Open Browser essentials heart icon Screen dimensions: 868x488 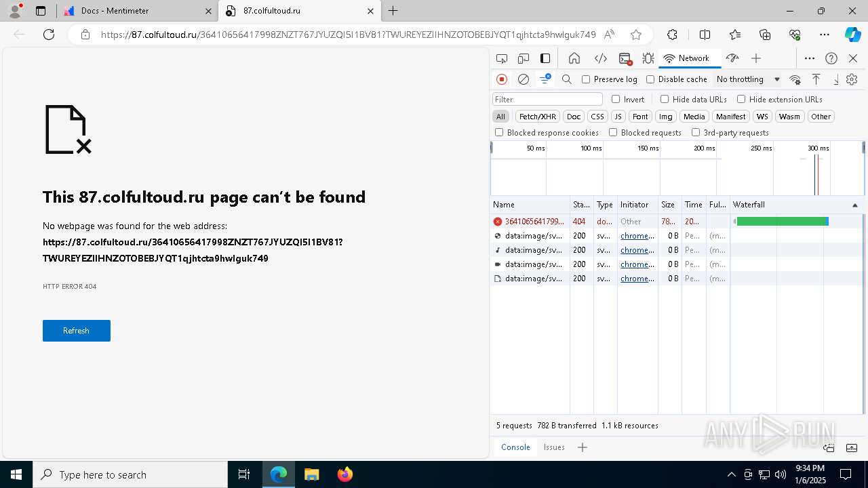[795, 35]
